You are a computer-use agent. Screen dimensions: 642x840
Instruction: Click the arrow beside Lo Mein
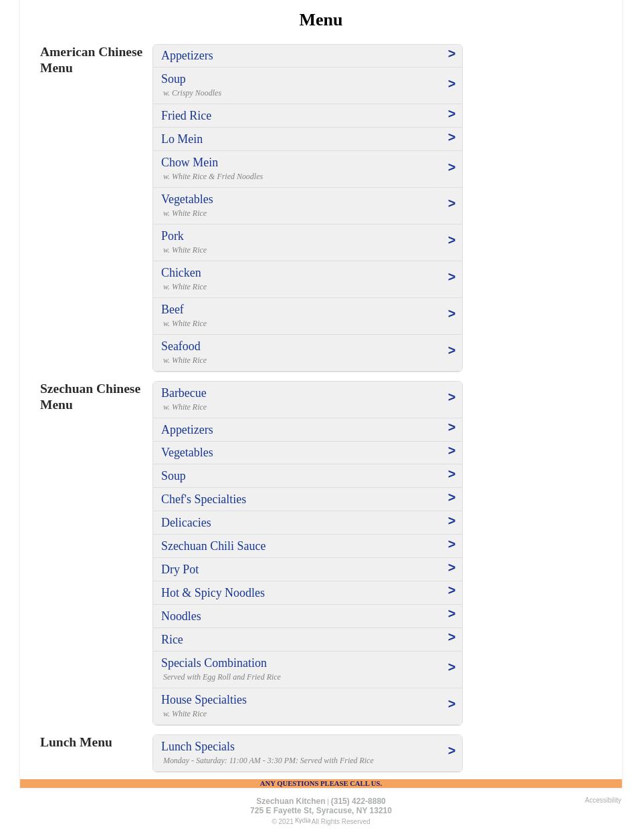tap(451, 138)
